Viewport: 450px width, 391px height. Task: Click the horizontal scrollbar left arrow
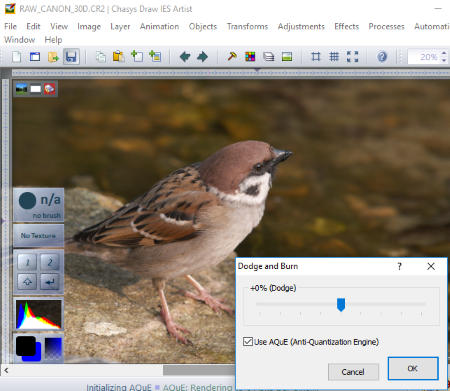(x=6, y=370)
